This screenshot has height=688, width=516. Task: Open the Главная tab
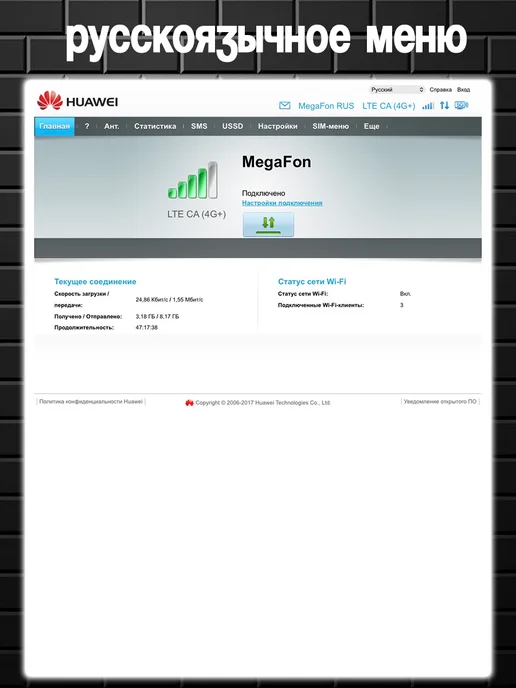(x=54, y=126)
